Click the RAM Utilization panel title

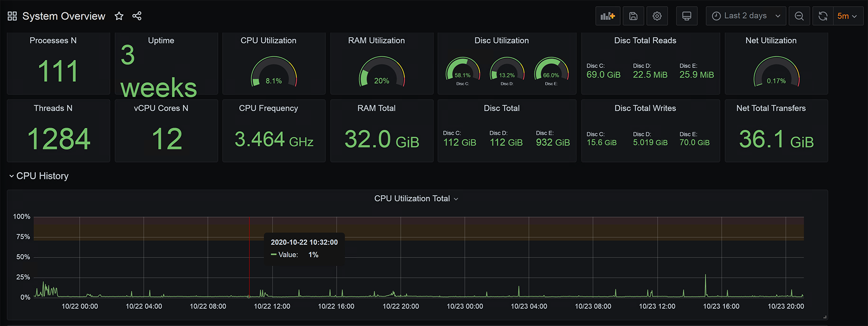click(x=376, y=40)
